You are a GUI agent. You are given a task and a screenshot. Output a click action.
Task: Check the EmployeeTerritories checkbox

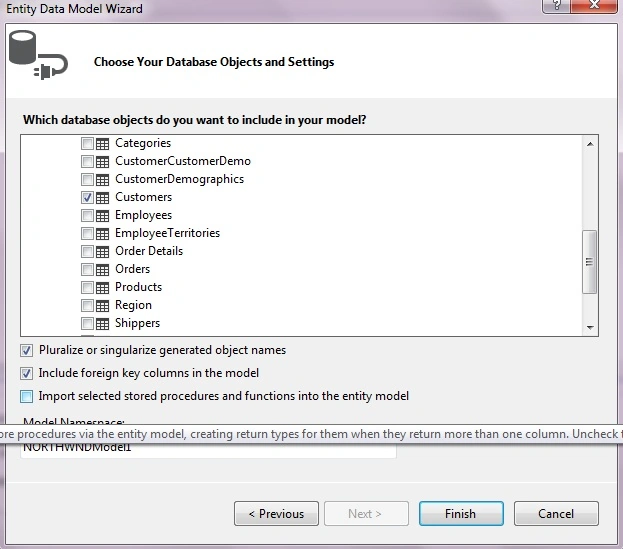coord(87,234)
